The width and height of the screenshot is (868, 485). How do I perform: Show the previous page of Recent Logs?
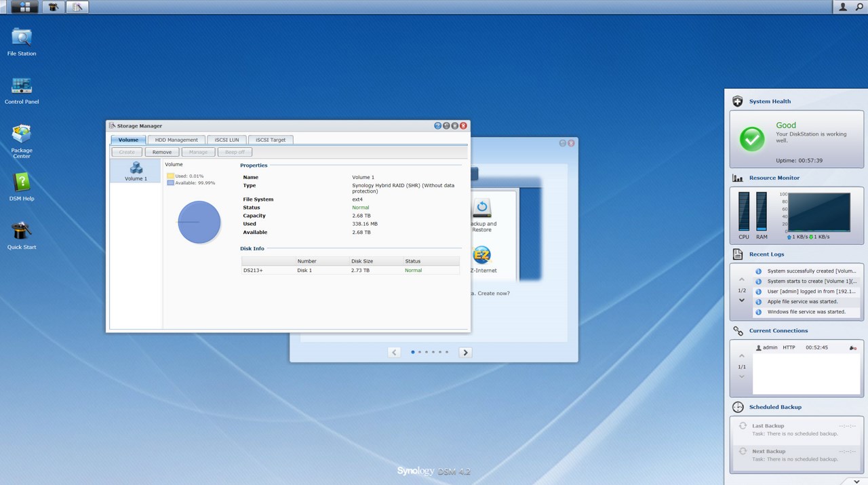pyautogui.click(x=742, y=279)
